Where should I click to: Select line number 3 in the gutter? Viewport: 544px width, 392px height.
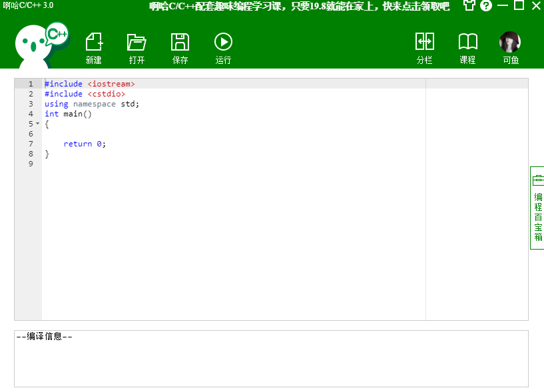(x=31, y=103)
